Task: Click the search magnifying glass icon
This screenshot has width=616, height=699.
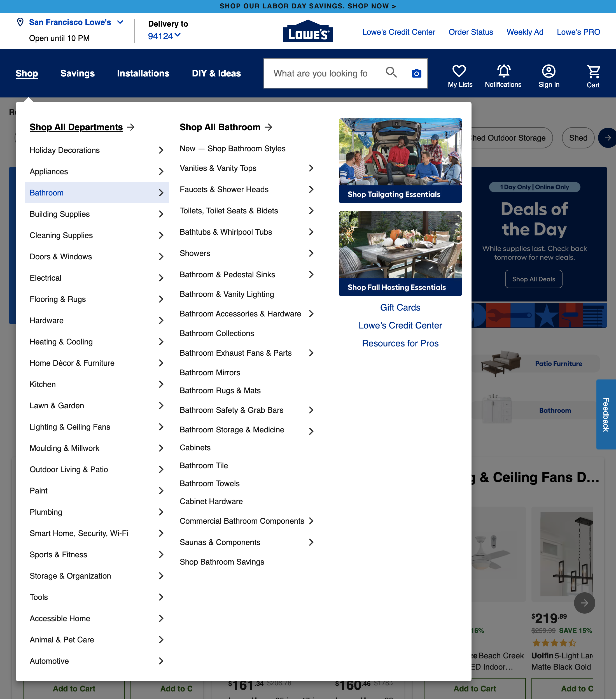Action: [391, 73]
